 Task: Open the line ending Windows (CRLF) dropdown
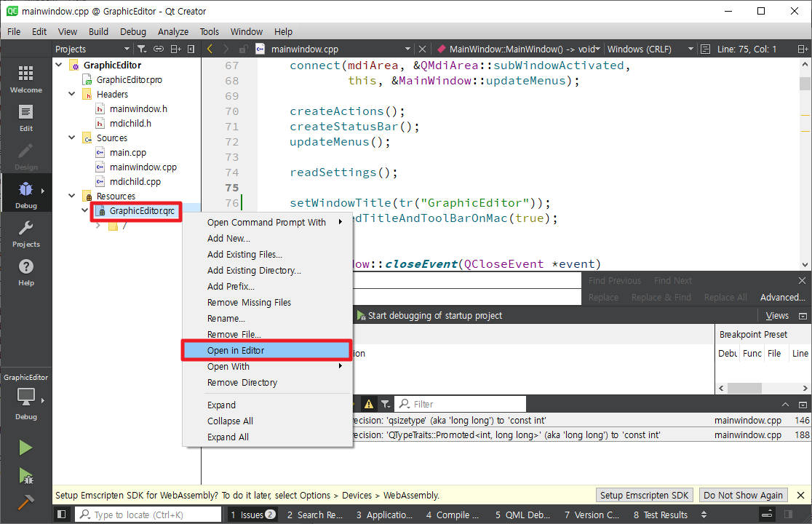tap(650, 49)
